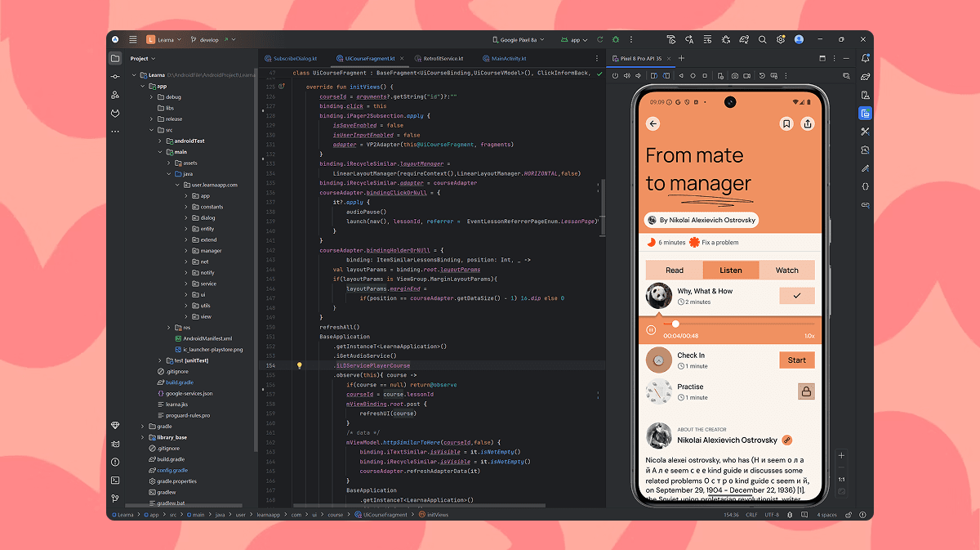Click the Rerun app icon
The height and width of the screenshot is (550, 980).
pyautogui.click(x=600, y=39)
